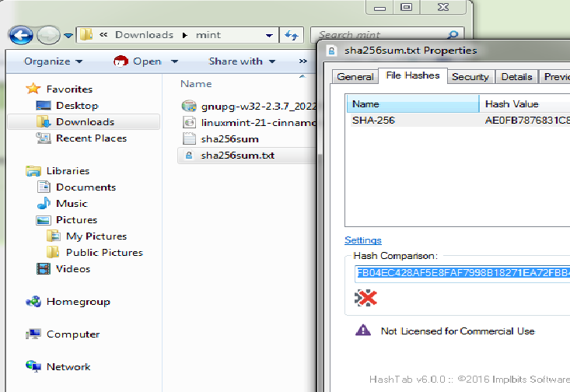Viewport: 570px width, 392px height.
Task: Expand the Open button dropdown arrow
Action: 174,61
